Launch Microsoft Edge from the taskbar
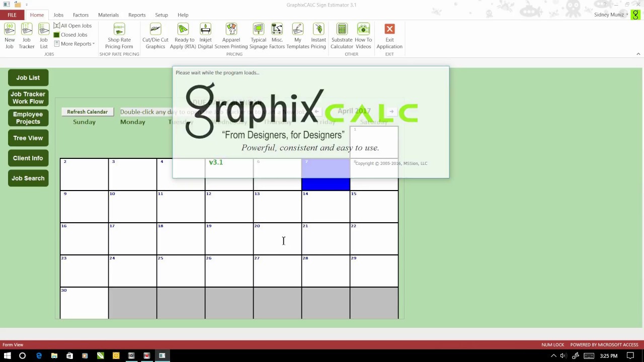 pyautogui.click(x=39, y=356)
